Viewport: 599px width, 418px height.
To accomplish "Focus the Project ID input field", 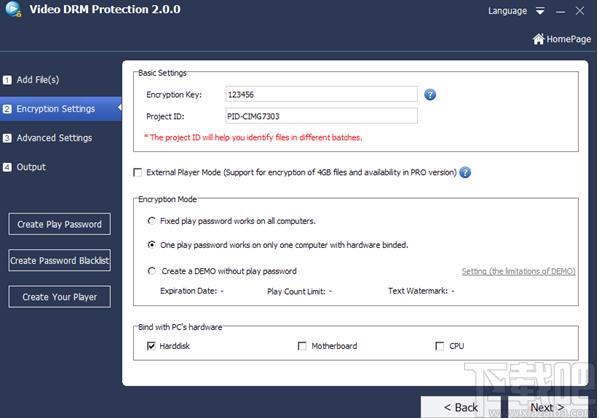I will (x=321, y=116).
